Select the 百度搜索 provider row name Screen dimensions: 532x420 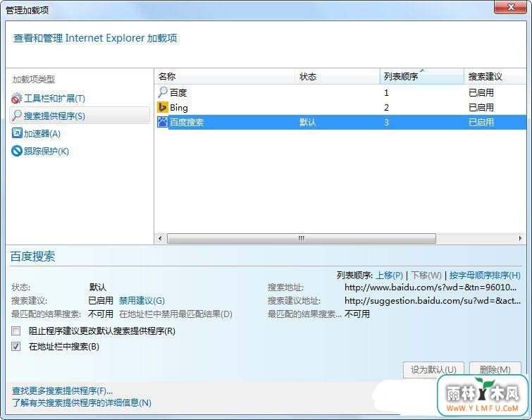point(187,122)
